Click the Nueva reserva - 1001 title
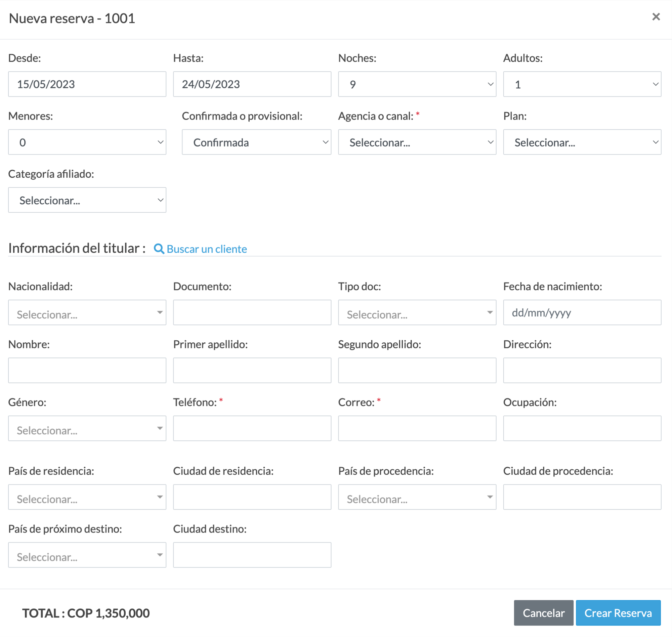This screenshot has height=637, width=672. coord(72,18)
